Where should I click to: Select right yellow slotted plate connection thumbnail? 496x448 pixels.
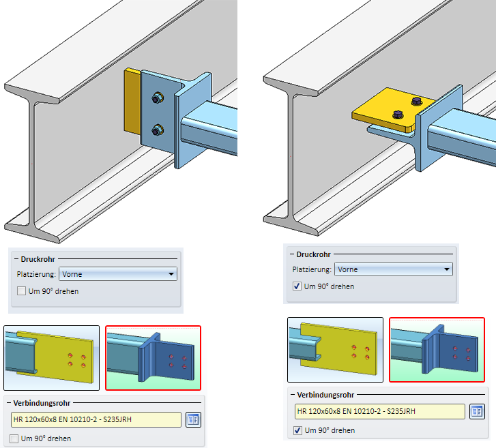(x=335, y=350)
